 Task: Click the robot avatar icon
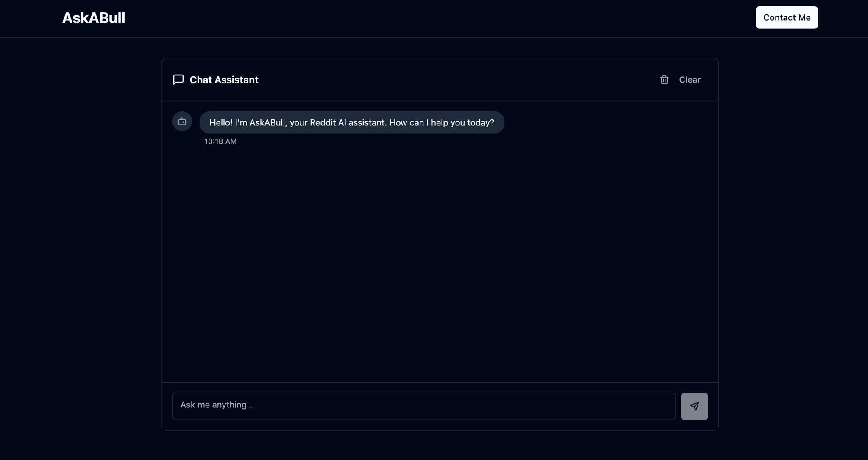click(x=182, y=122)
